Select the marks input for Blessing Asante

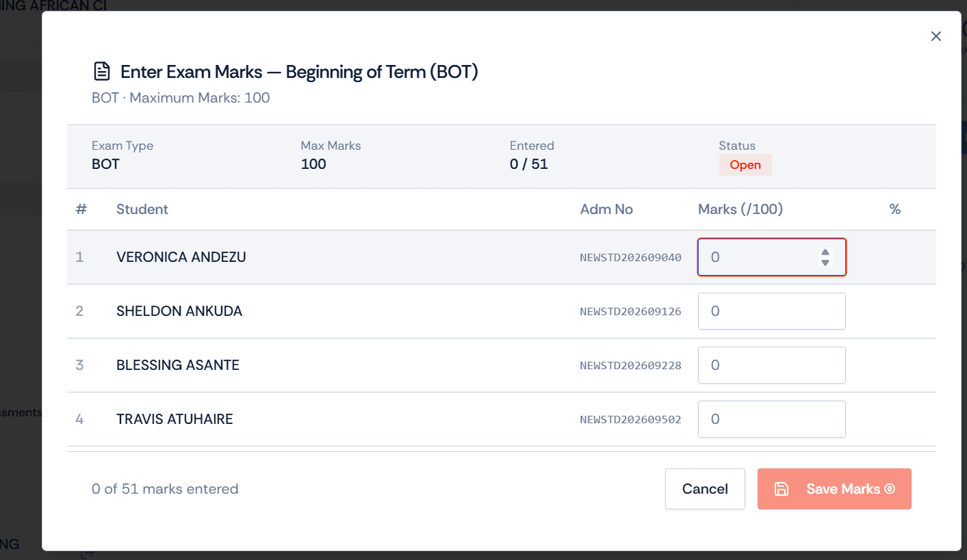coord(772,365)
